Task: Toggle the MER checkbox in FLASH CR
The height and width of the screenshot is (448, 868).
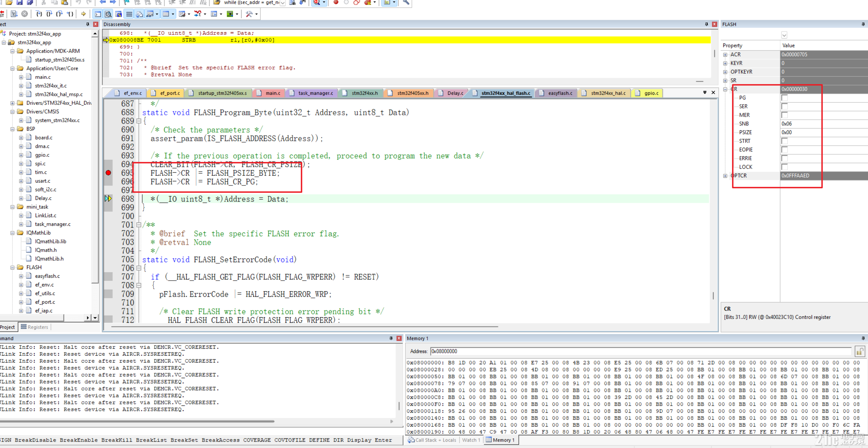Action: coord(785,115)
